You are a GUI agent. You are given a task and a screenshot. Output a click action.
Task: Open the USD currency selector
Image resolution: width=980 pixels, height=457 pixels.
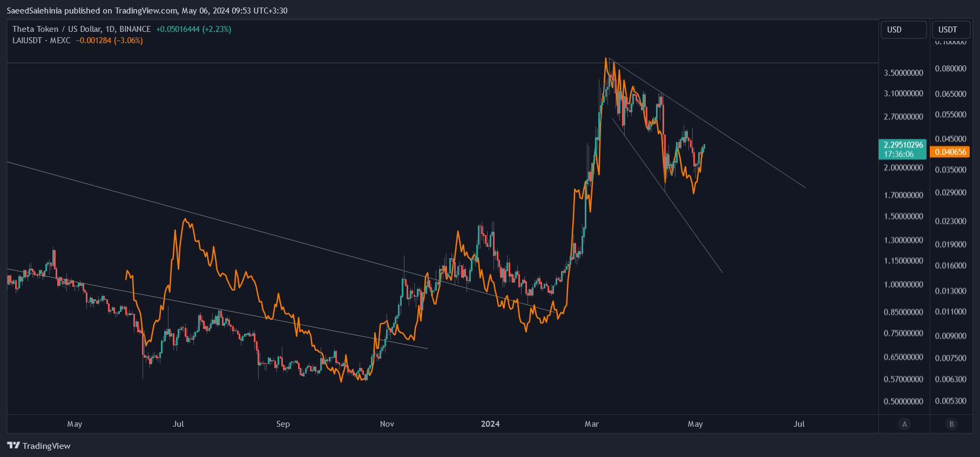903,30
